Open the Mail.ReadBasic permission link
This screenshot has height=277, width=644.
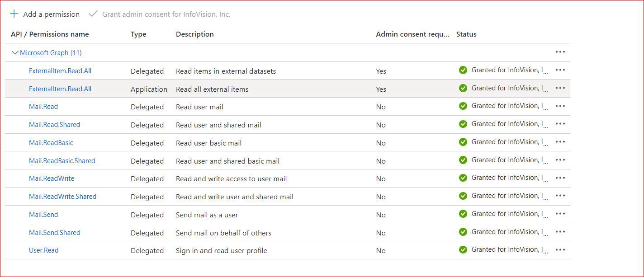pyautogui.click(x=51, y=143)
